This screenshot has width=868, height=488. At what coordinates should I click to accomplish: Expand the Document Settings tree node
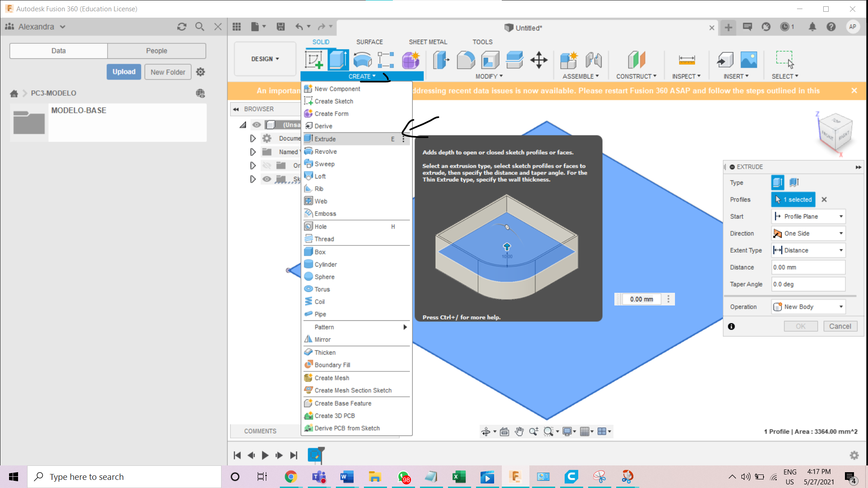[253, 138]
